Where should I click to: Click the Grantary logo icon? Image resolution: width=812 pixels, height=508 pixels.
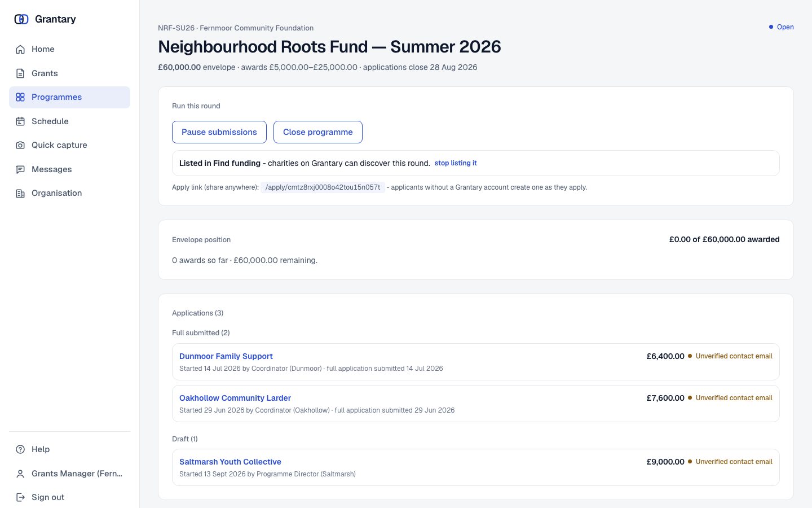(x=21, y=19)
